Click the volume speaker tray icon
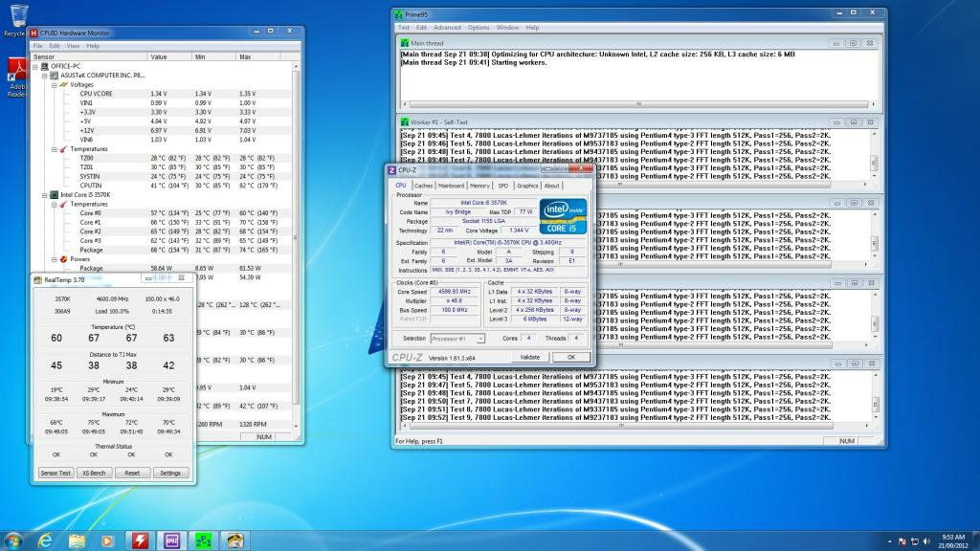Image resolution: width=980 pixels, height=551 pixels. coord(926,541)
